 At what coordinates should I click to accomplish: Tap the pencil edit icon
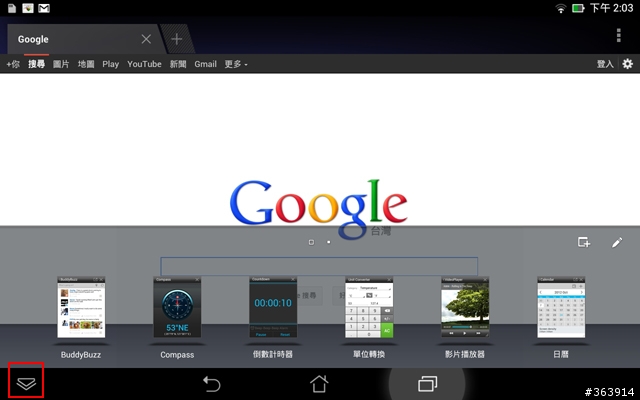point(617,242)
